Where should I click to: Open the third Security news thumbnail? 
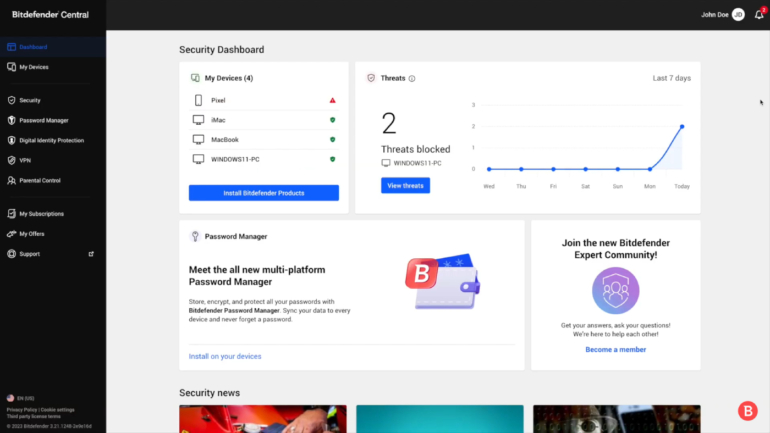click(617, 419)
